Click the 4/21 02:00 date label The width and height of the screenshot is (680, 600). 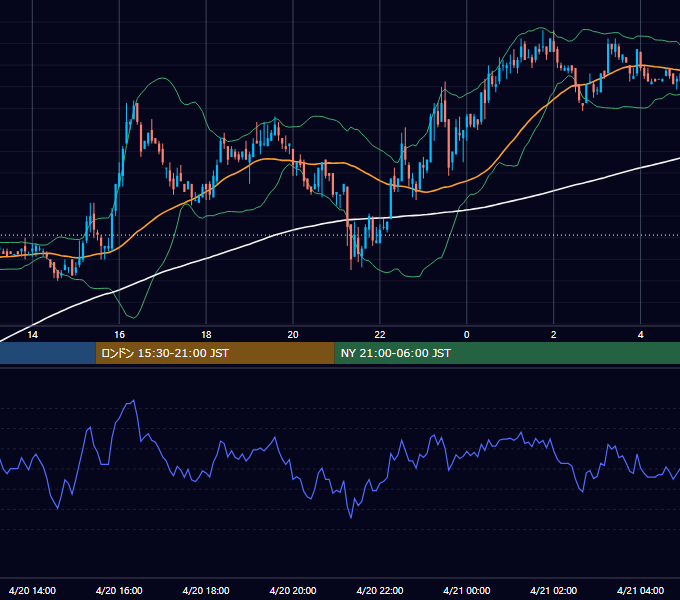[553, 590]
